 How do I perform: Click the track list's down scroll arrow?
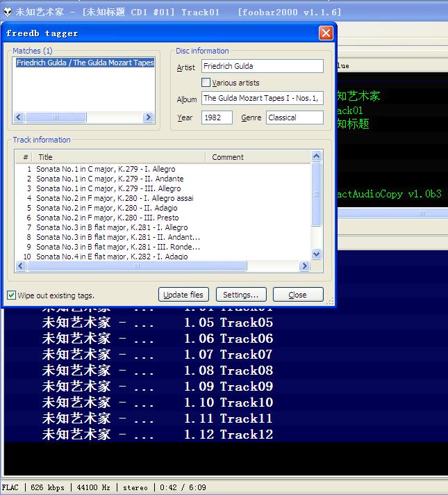pos(317,254)
